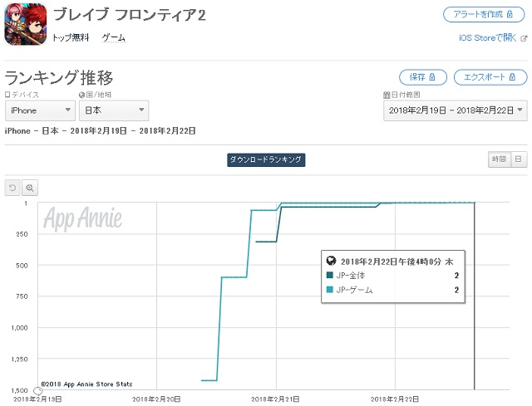The height and width of the screenshot is (406, 532).
Task: Toggle chart granularity to 日 (daily)
Action: (x=518, y=159)
